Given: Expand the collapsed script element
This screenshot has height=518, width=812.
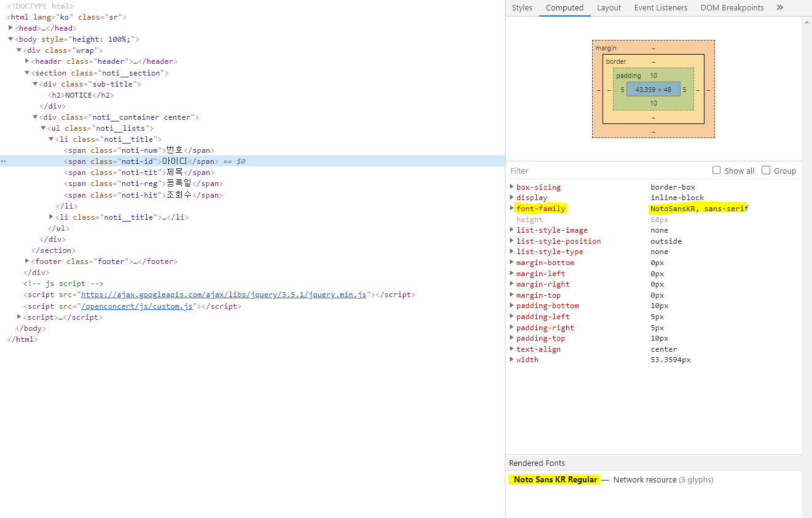Looking at the screenshot, I should [19, 317].
